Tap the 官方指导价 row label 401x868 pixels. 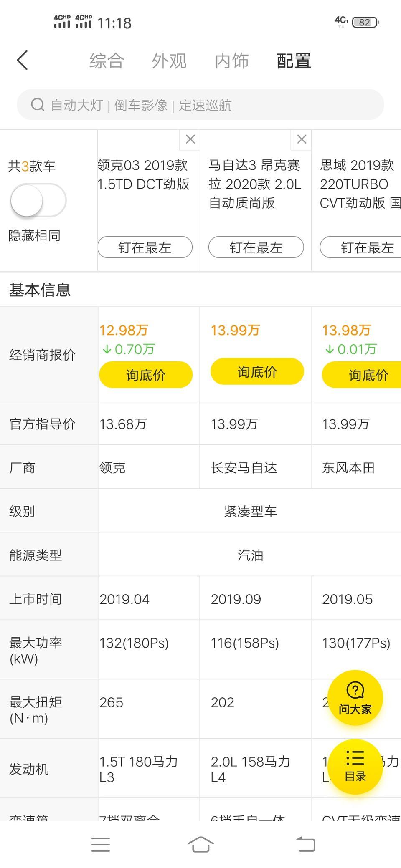pyautogui.click(x=42, y=424)
